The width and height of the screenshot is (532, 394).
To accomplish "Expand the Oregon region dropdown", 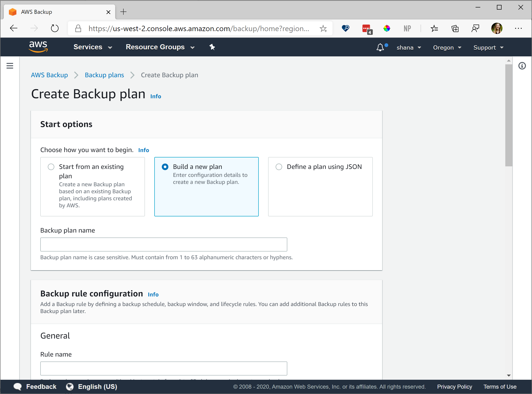I will (x=447, y=47).
